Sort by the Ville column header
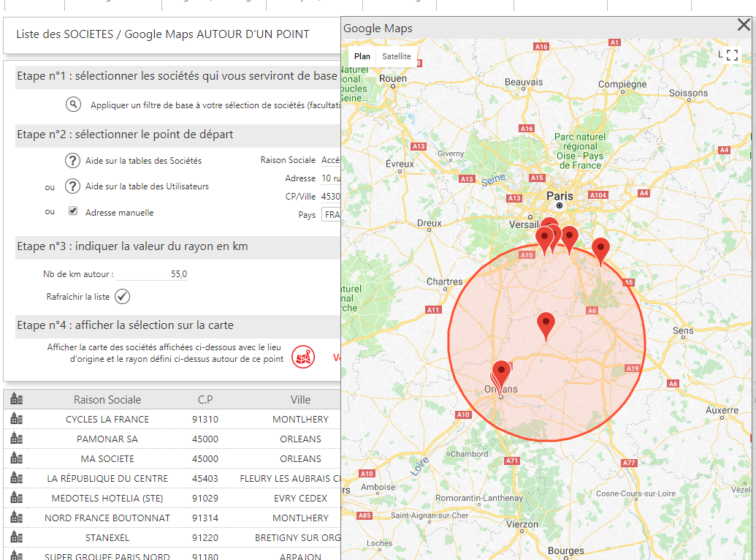Screen dimensions: 756x560 (300, 400)
